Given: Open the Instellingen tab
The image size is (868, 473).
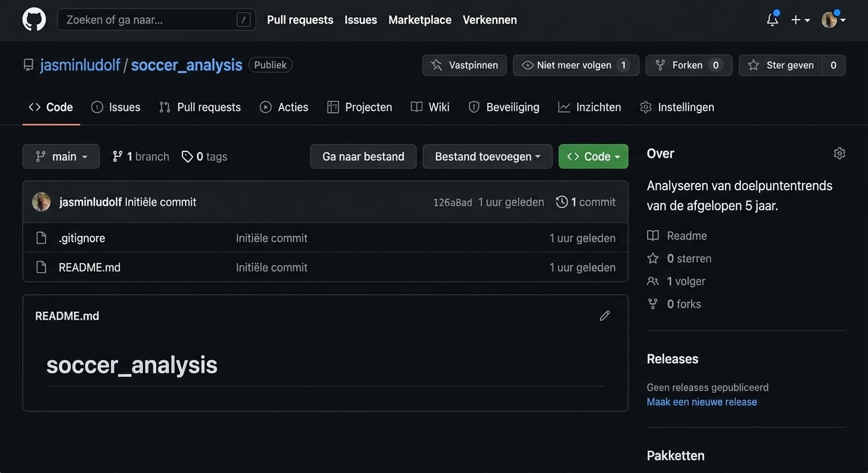Looking at the screenshot, I should pos(677,107).
